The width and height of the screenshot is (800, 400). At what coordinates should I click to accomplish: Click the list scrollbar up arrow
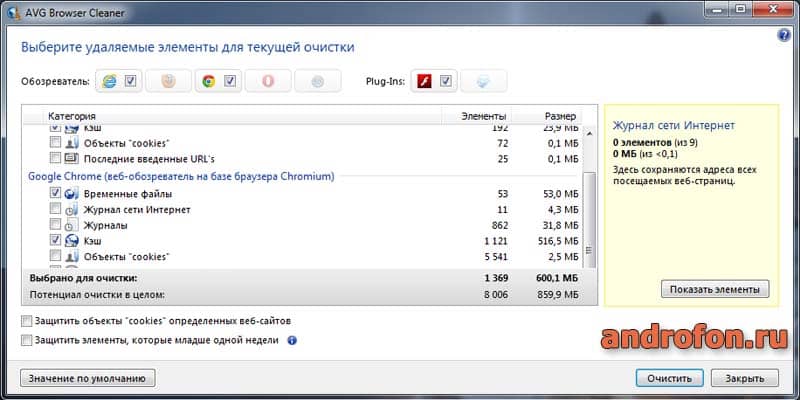590,133
